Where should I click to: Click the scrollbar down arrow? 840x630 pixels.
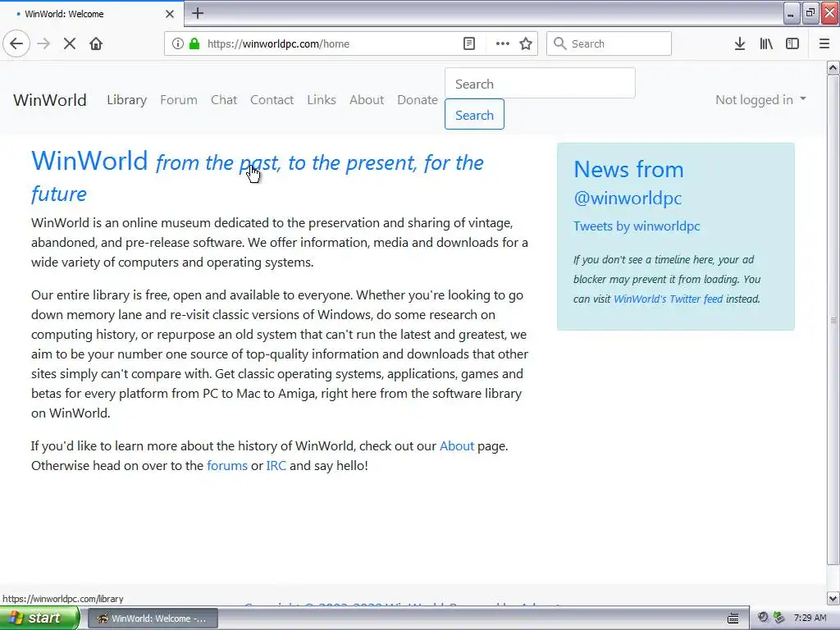[x=833, y=598]
